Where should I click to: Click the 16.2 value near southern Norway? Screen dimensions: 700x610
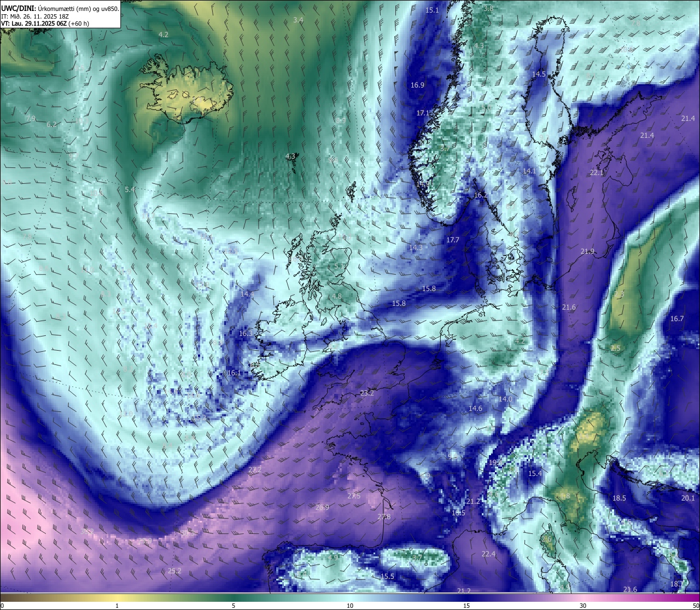481,195
